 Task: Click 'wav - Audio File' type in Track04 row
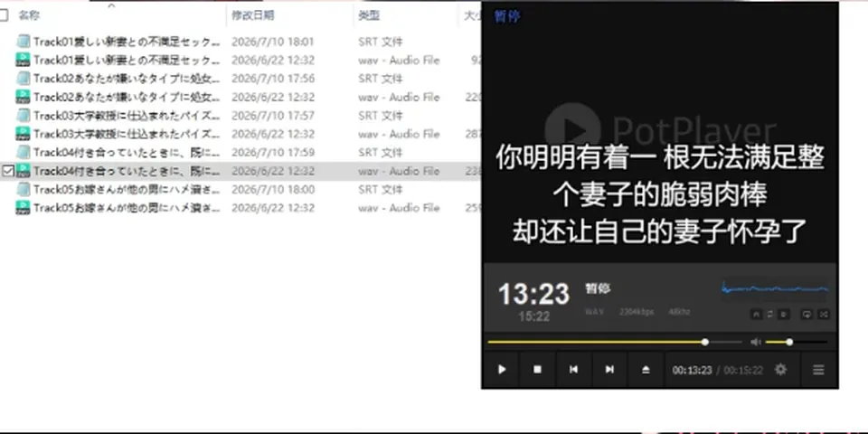399,171
